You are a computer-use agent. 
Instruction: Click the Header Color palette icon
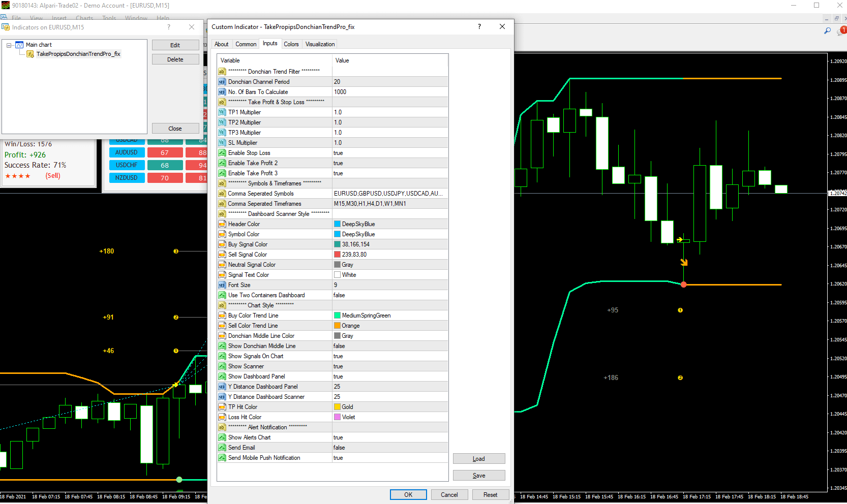click(x=222, y=224)
